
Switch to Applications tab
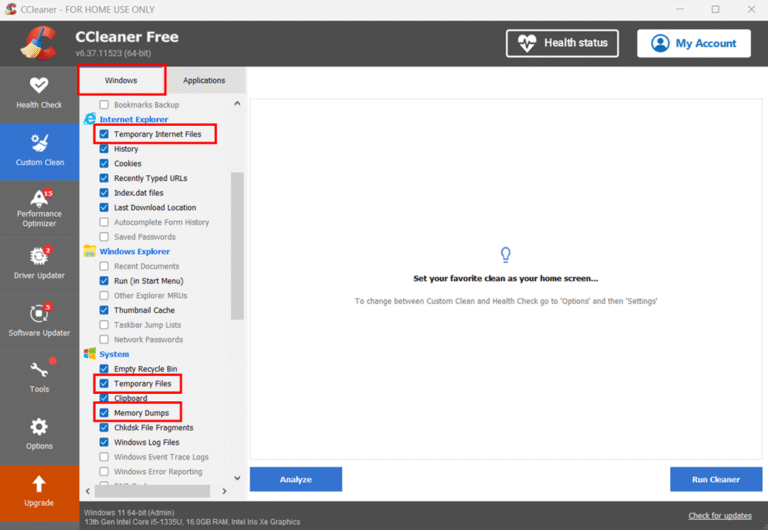pyautogui.click(x=204, y=80)
